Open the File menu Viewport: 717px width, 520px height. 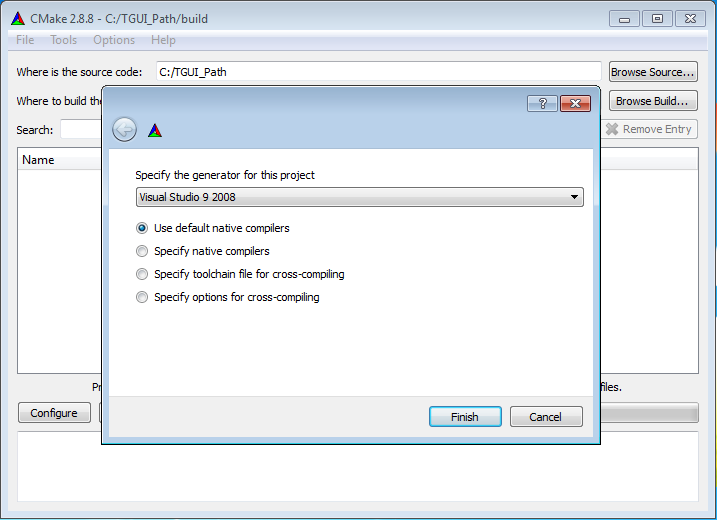tap(25, 40)
